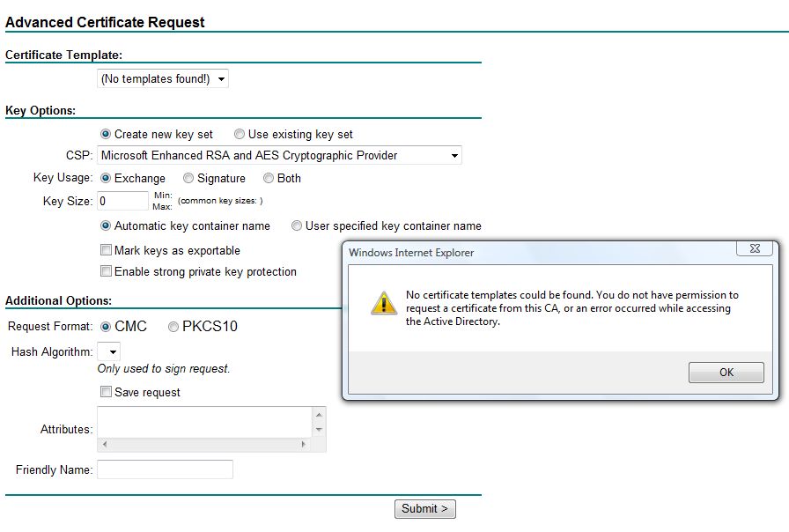
Task: Close the Windows Internet Explorer dialog
Action: click(755, 248)
